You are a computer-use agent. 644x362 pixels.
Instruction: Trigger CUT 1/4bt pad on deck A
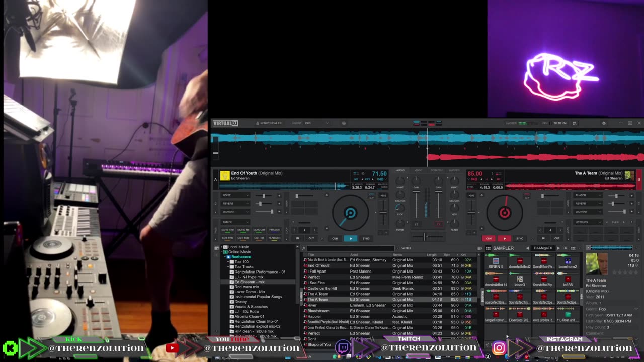(227, 238)
